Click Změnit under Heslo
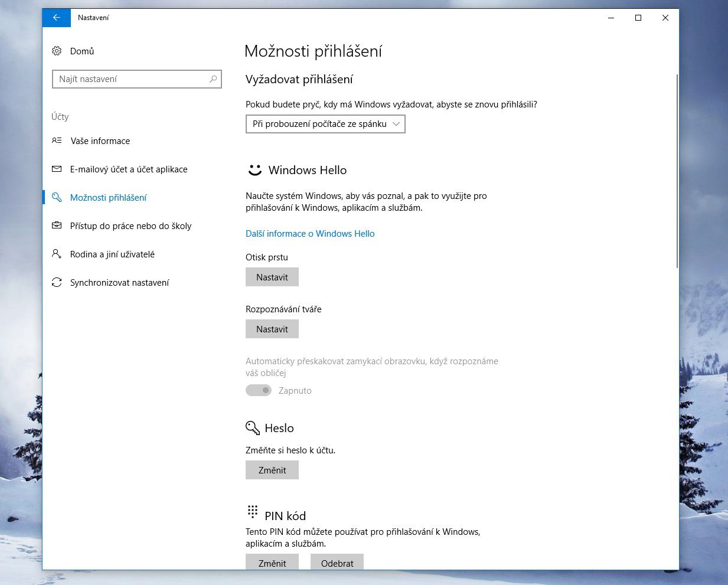 (x=272, y=470)
